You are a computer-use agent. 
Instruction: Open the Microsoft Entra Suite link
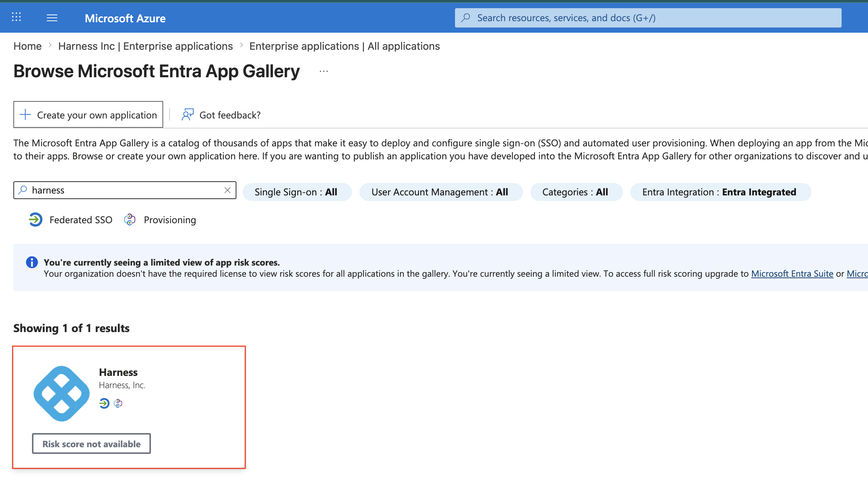792,274
